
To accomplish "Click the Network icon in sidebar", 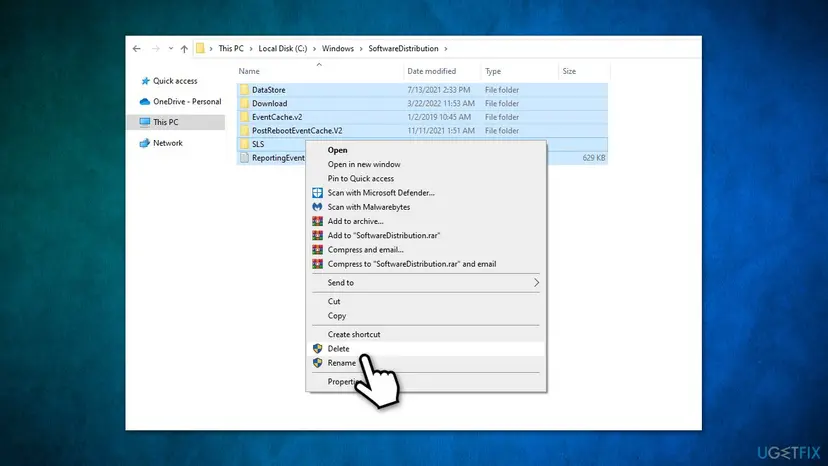I will point(145,143).
